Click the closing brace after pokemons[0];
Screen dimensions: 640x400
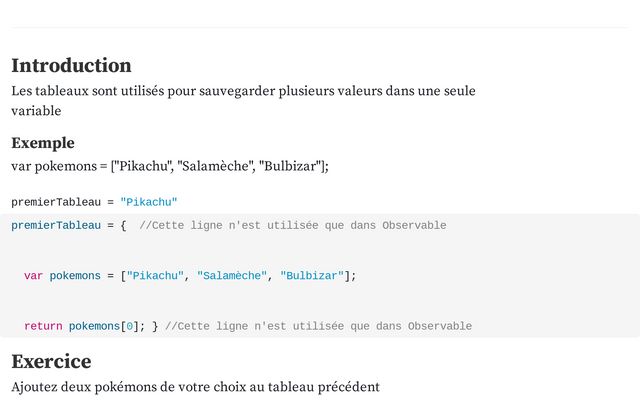click(155, 326)
